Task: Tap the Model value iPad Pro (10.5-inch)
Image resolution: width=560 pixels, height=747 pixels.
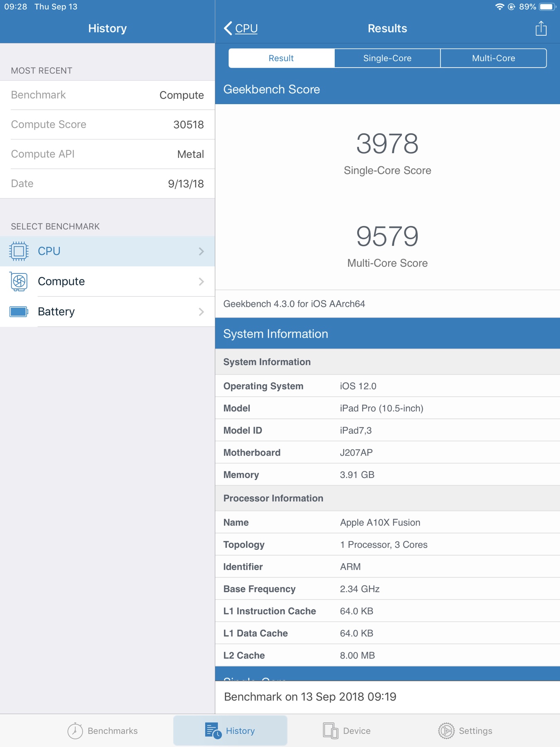Action: pyautogui.click(x=382, y=408)
